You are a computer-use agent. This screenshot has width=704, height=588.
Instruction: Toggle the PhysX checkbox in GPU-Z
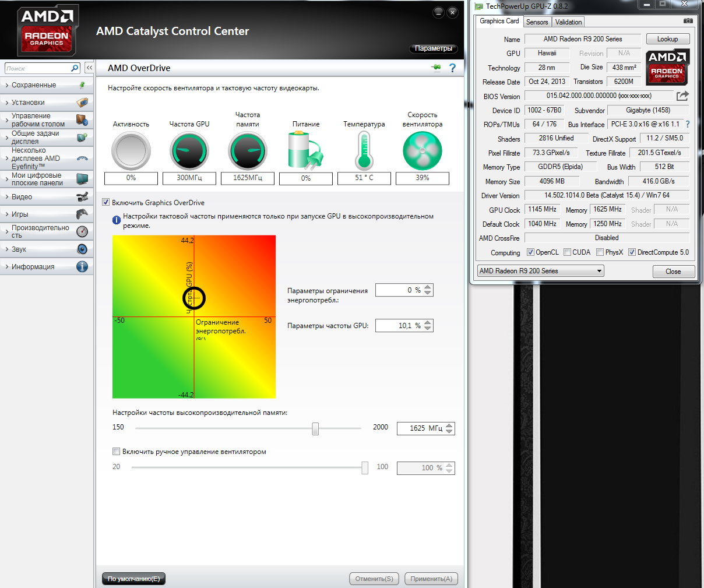(x=600, y=252)
